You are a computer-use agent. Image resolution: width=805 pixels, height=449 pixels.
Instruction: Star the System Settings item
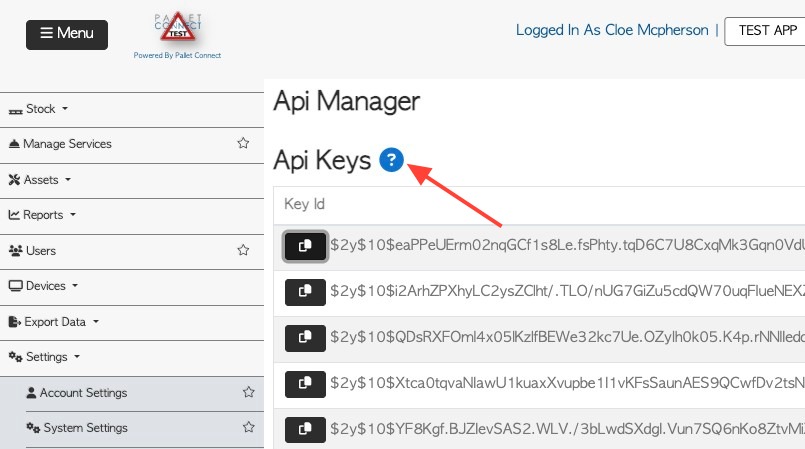coord(248,428)
